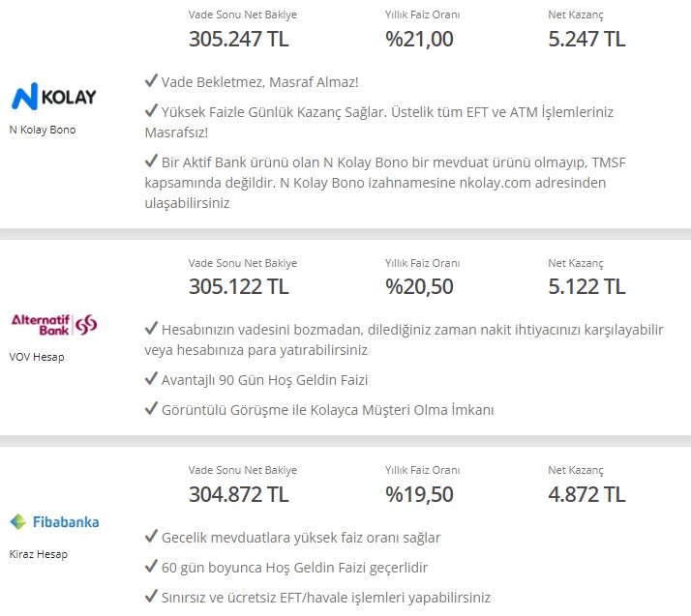Open the VOV Hesap product name

click(37, 357)
